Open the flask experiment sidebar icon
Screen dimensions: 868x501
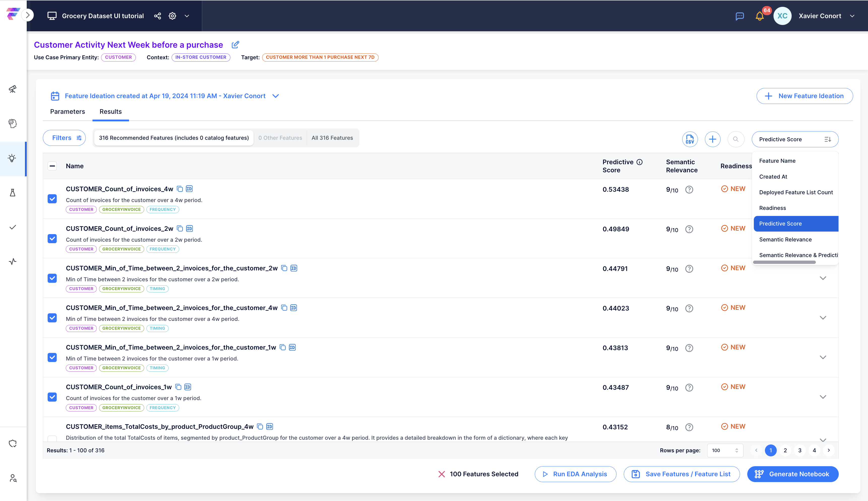tap(13, 193)
